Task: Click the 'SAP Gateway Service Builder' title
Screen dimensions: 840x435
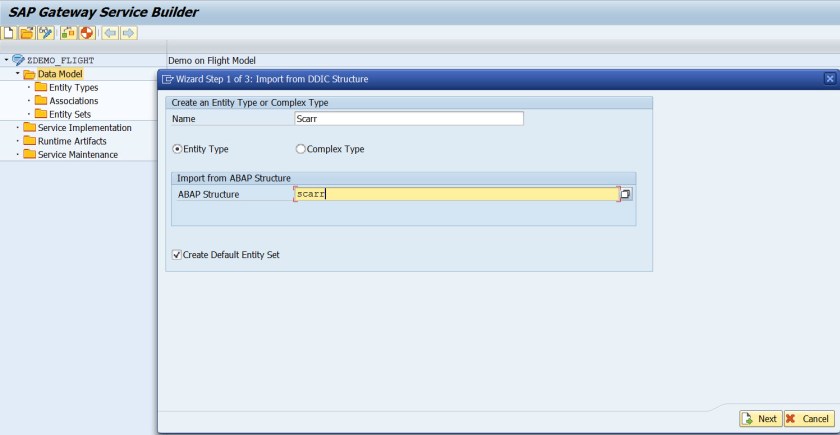Action: (x=103, y=12)
